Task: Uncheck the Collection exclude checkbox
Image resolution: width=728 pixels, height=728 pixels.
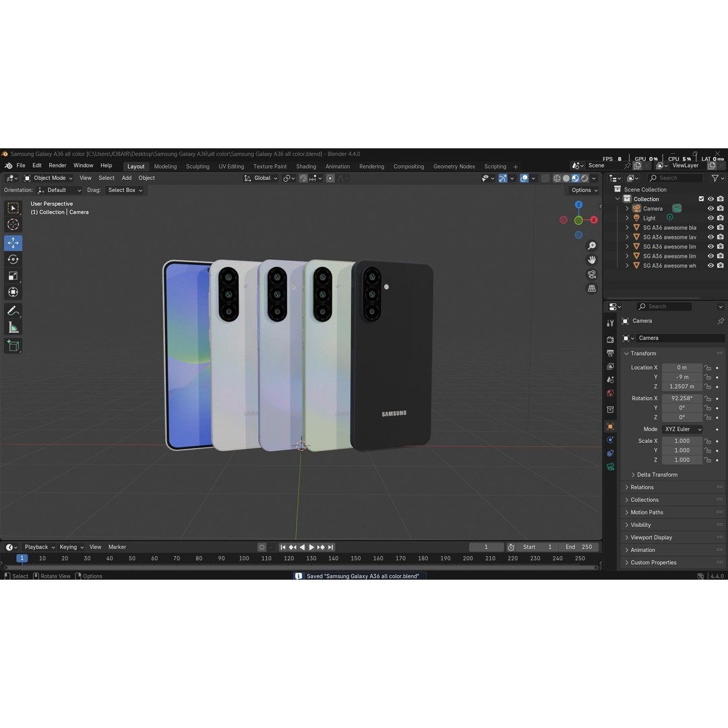Action: pyautogui.click(x=701, y=199)
